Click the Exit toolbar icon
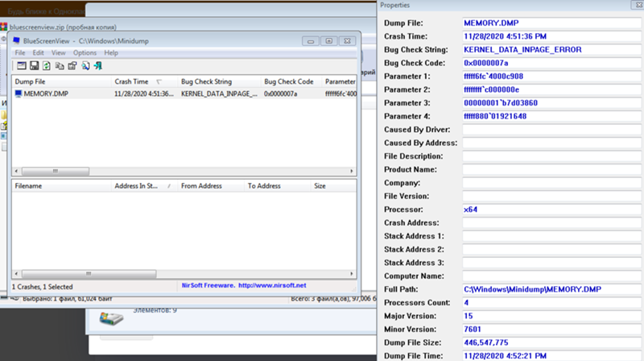Image resolution: width=644 pixels, height=361 pixels. (x=97, y=66)
